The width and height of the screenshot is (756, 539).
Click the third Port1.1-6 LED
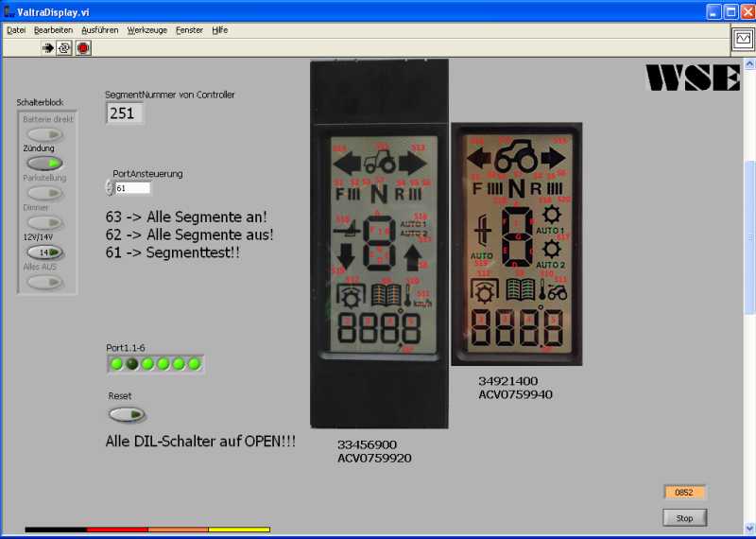pyautogui.click(x=147, y=364)
